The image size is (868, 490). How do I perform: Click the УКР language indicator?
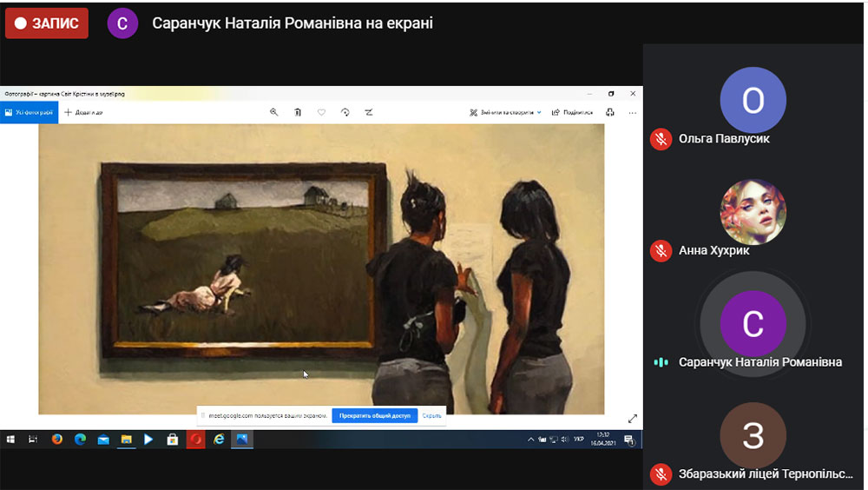coord(579,440)
